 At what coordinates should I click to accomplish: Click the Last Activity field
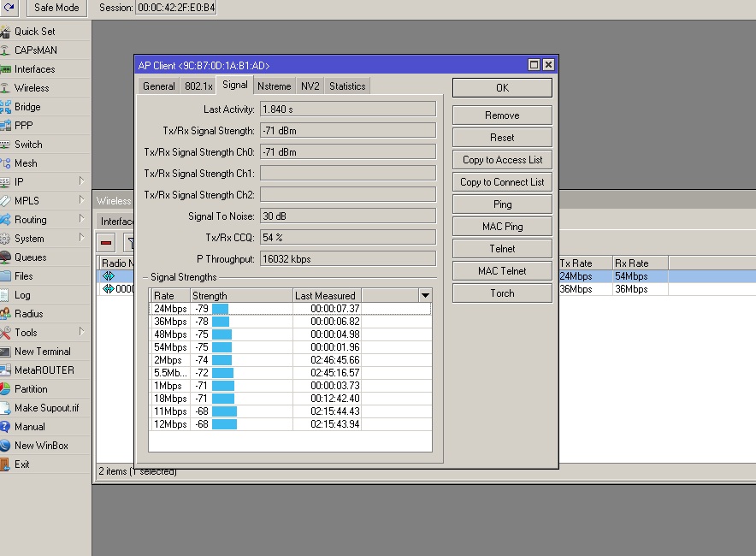348,109
